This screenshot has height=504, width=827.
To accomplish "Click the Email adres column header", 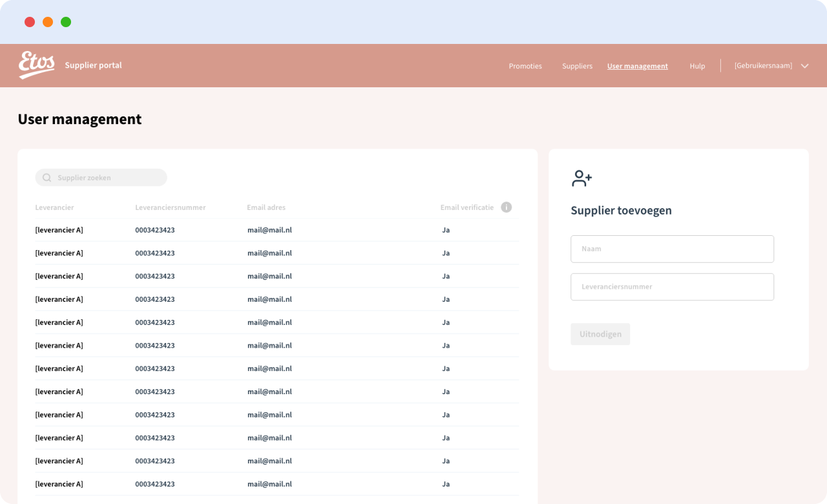I will tap(266, 207).
